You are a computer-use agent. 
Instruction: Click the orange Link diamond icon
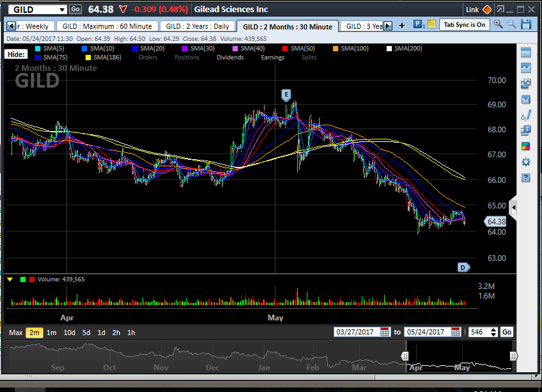pyautogui.click(x=486, y=10)
